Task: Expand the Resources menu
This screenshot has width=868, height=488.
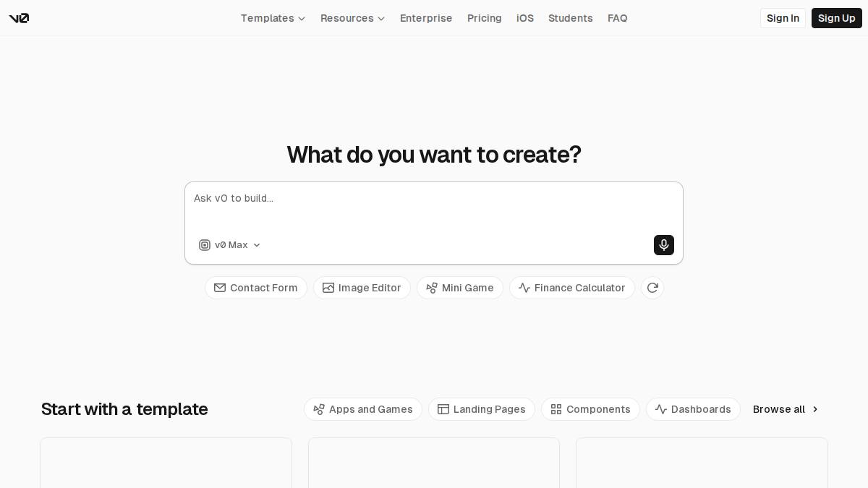Action: tap(352, 18)
